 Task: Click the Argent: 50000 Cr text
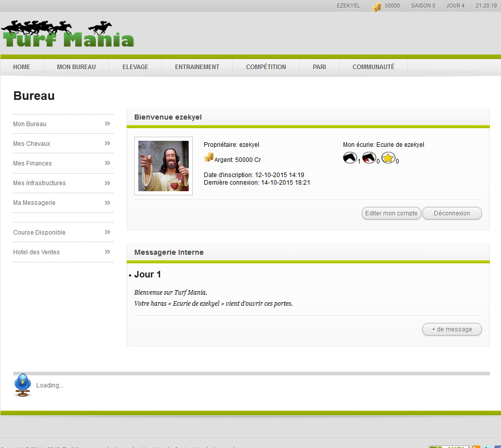click(238, 160)
